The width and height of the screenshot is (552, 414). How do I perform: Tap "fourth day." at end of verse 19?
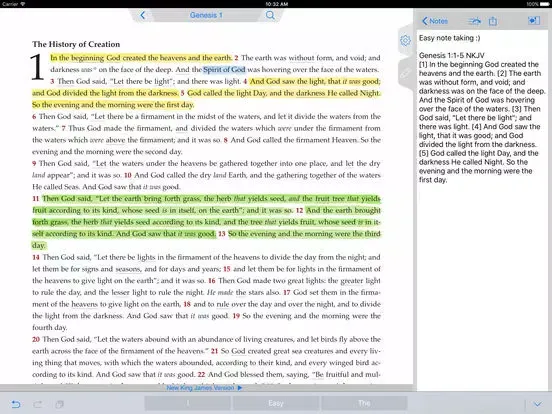(x=49, y=327)
